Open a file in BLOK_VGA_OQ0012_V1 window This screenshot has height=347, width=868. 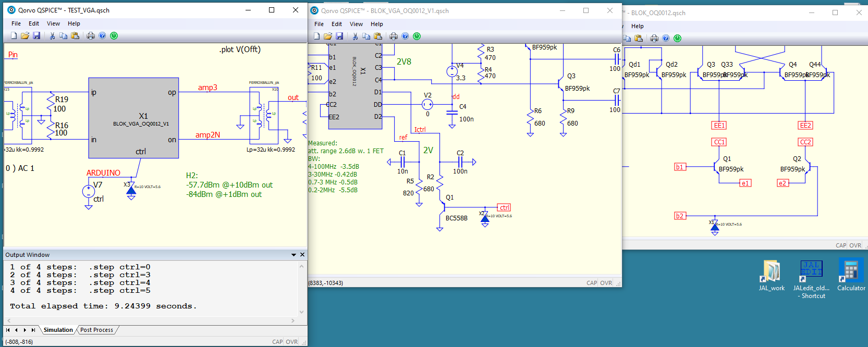pyautogui.click(x=328, y=36)
